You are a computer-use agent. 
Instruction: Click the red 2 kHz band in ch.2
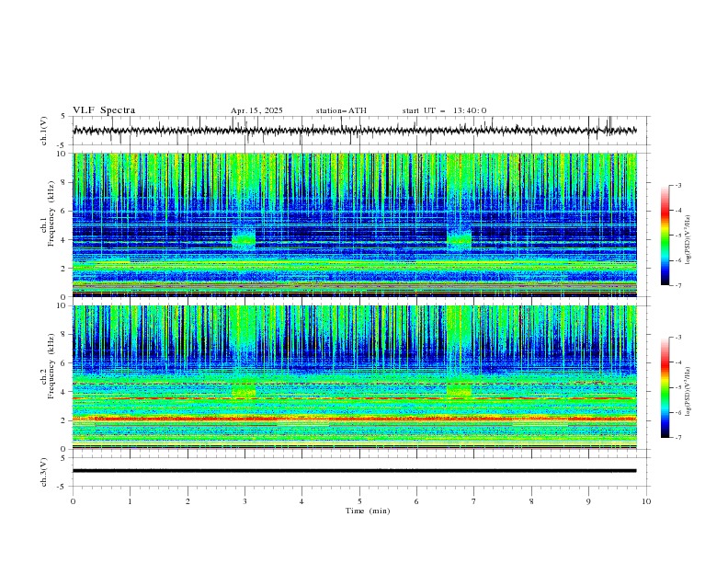pos(355,419)
